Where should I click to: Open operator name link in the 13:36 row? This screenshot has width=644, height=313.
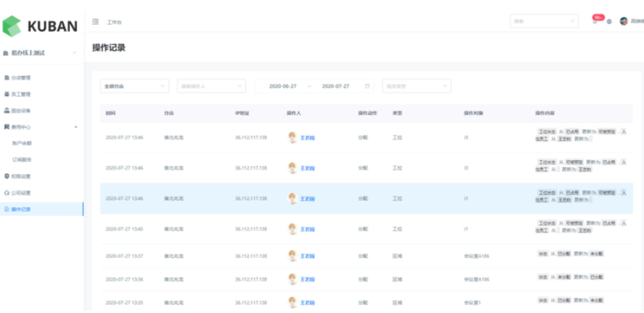click(x=307, y=280)
